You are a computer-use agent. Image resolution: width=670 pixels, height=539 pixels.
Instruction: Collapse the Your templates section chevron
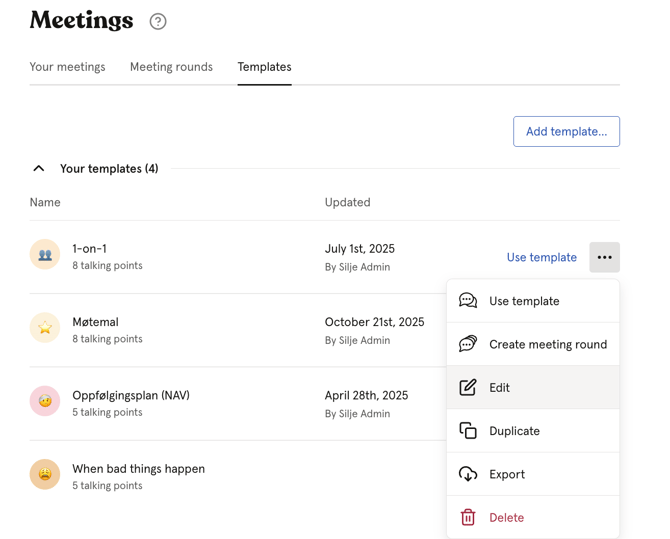click(39, 169)
